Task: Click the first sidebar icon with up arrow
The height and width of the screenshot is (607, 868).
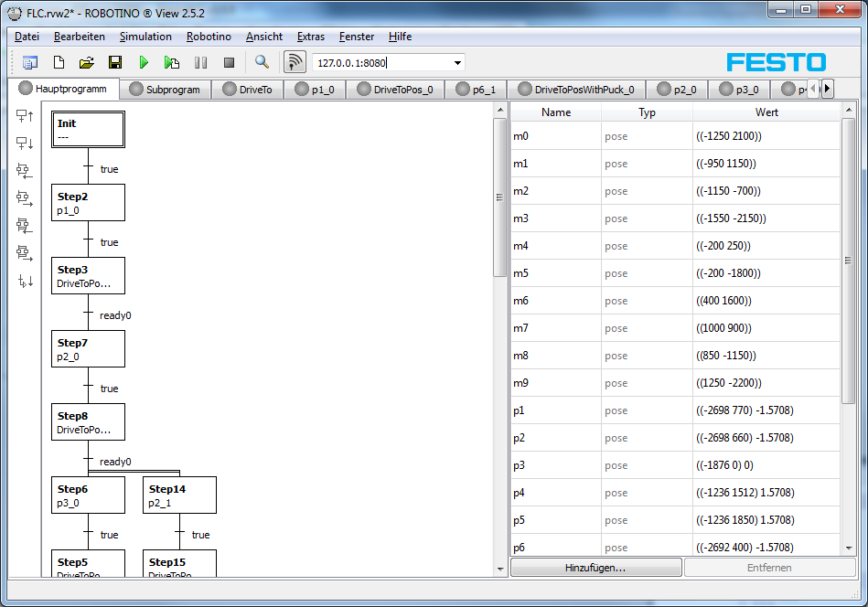Action: pos(25,116)
